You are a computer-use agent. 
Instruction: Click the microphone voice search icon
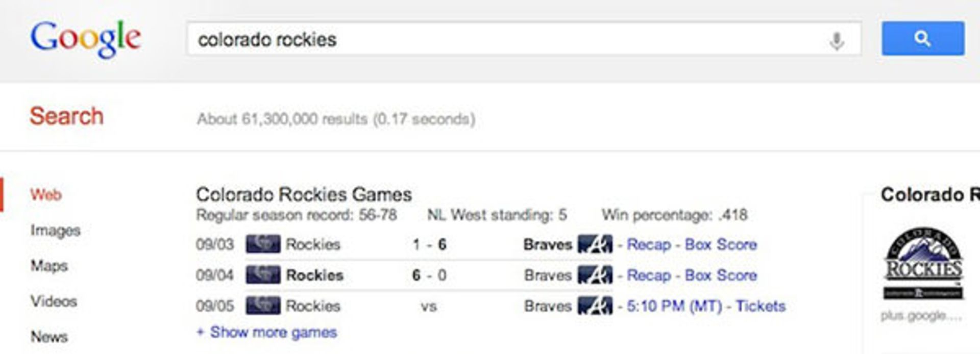[837, 40]
